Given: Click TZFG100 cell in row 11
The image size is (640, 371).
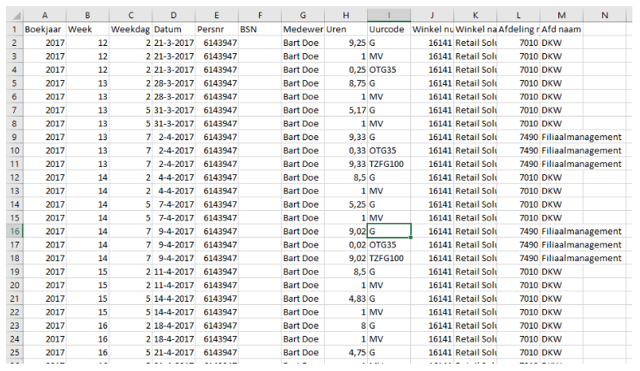Looking at the screenshot, I should [389, 164].
